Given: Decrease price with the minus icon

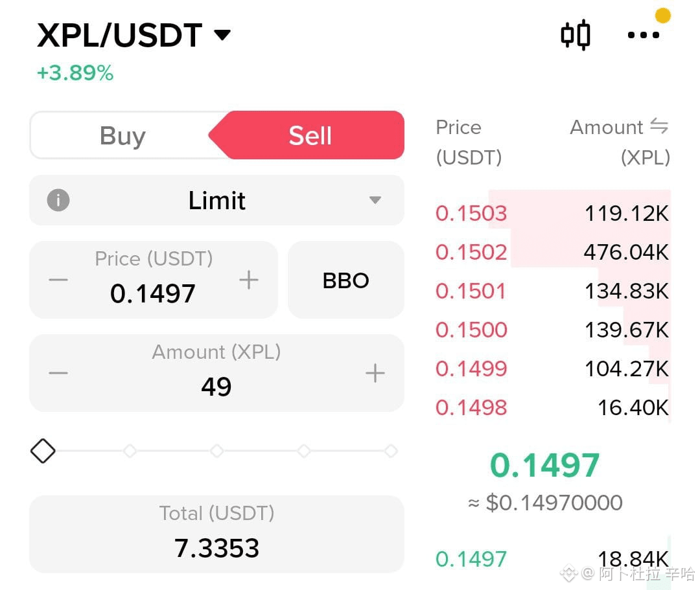Looking at the screenshot, I should point(58,280).
